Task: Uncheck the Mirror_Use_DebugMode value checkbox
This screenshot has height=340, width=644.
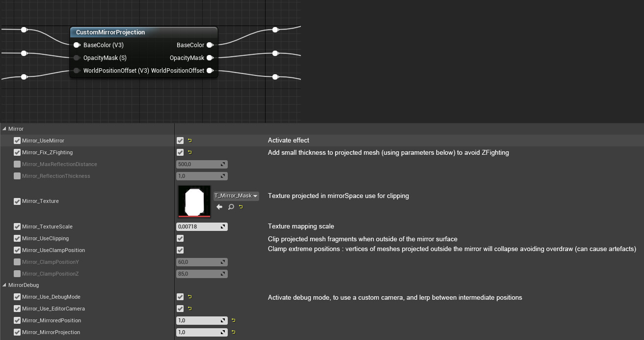Action: 180,297
